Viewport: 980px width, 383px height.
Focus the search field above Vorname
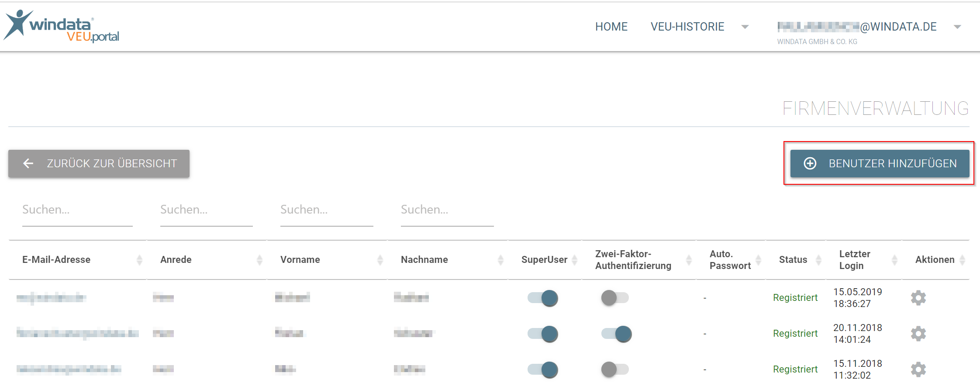[327, 210]
